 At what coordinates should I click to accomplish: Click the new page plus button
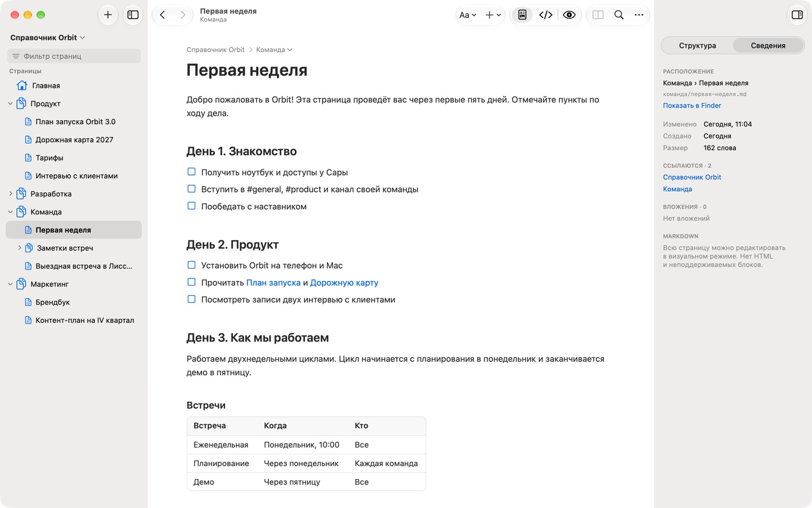108,15
